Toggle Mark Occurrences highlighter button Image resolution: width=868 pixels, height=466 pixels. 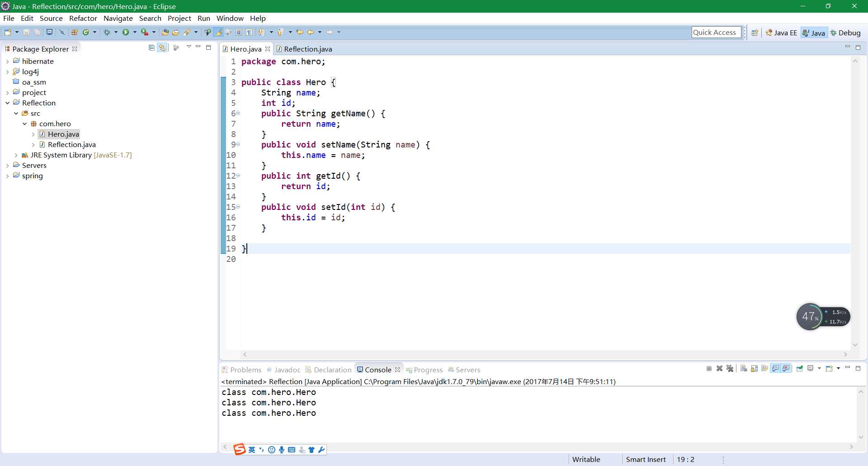coord(218,32)
